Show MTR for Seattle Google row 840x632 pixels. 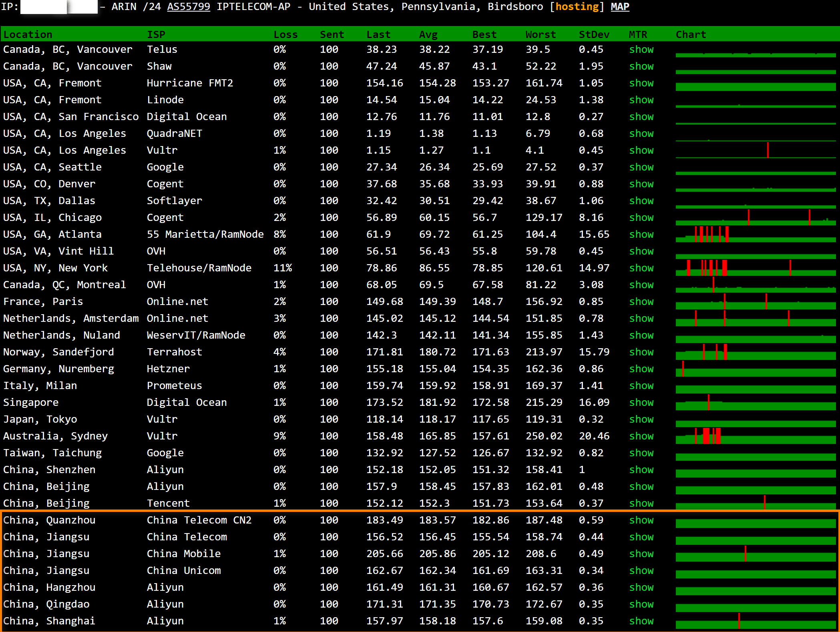tap(641, 167)
